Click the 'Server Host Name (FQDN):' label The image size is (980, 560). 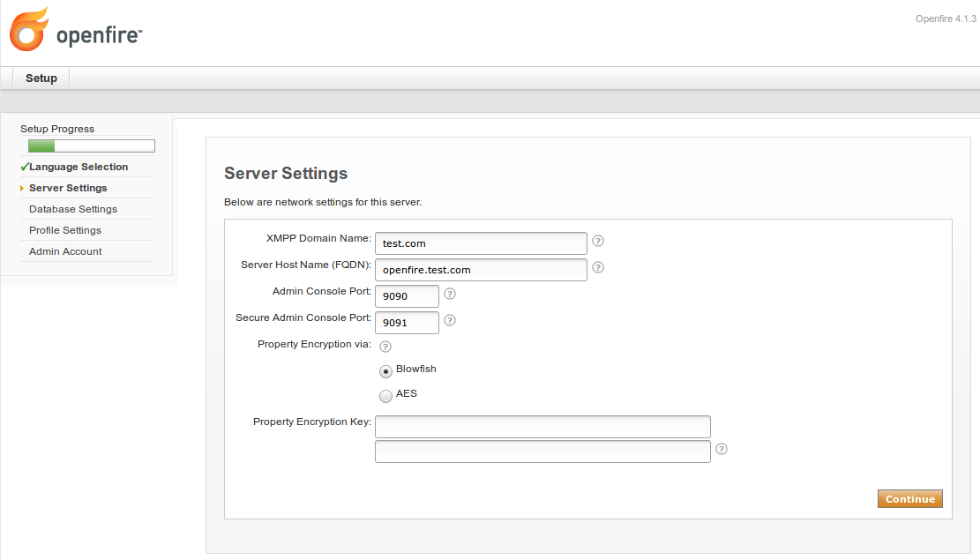click(x=306, y=265)
